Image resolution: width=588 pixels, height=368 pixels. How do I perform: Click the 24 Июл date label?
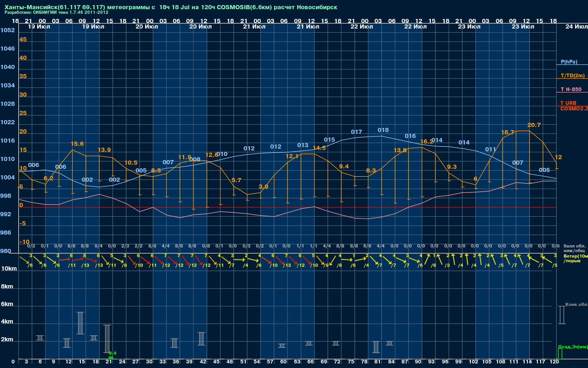[x=576, y=27]
